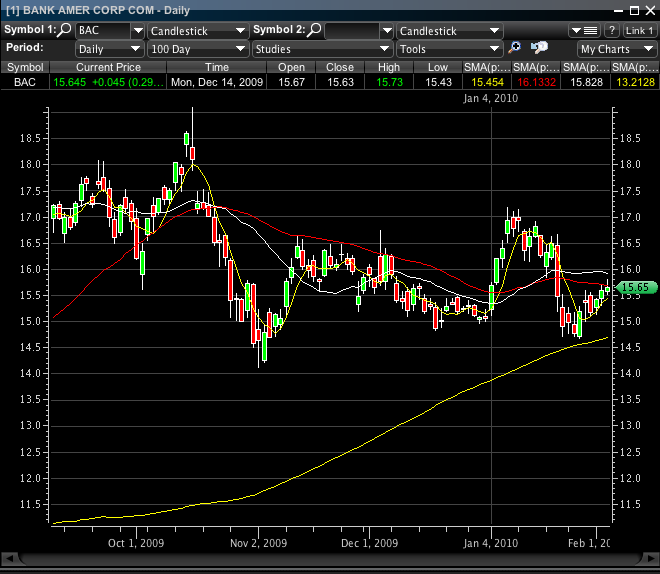Click the High column header
The image size is (660, 574).
(x=388, y=66)
